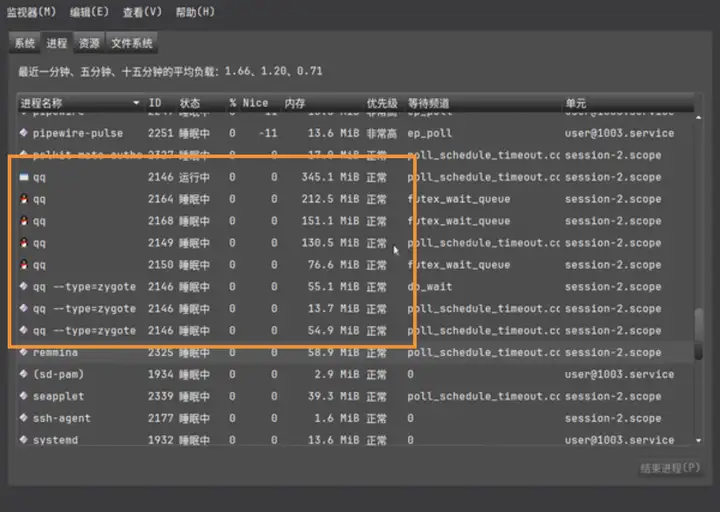
Task: Sort by the % CPU column header
Action: pos(233,102)
